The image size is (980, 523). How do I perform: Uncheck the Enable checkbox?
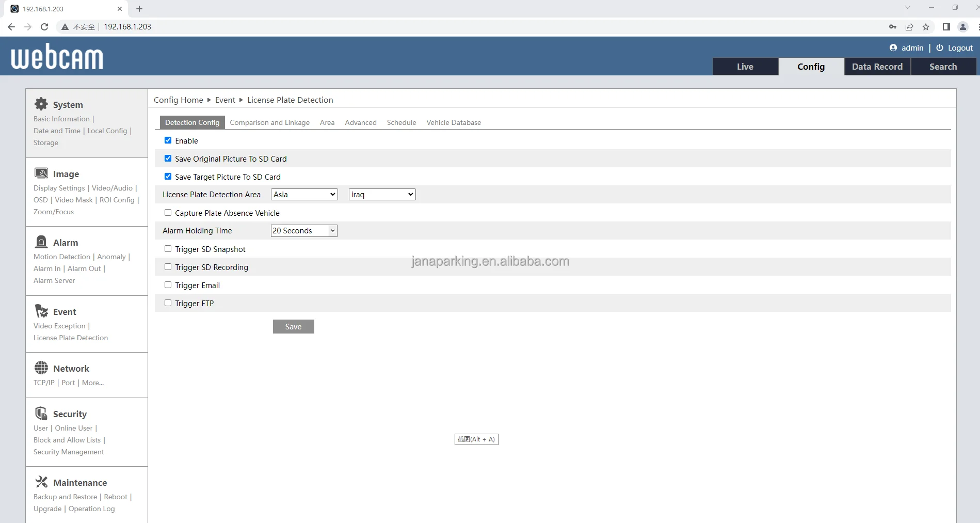168,140
